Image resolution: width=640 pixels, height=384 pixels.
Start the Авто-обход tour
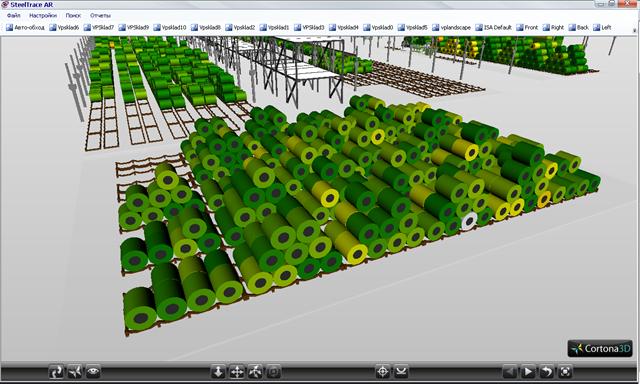pos(25,27)
